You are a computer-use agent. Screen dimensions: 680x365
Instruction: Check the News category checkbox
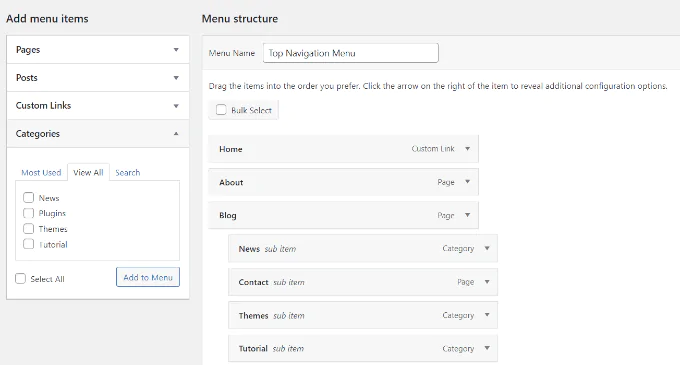coord(29,198)
